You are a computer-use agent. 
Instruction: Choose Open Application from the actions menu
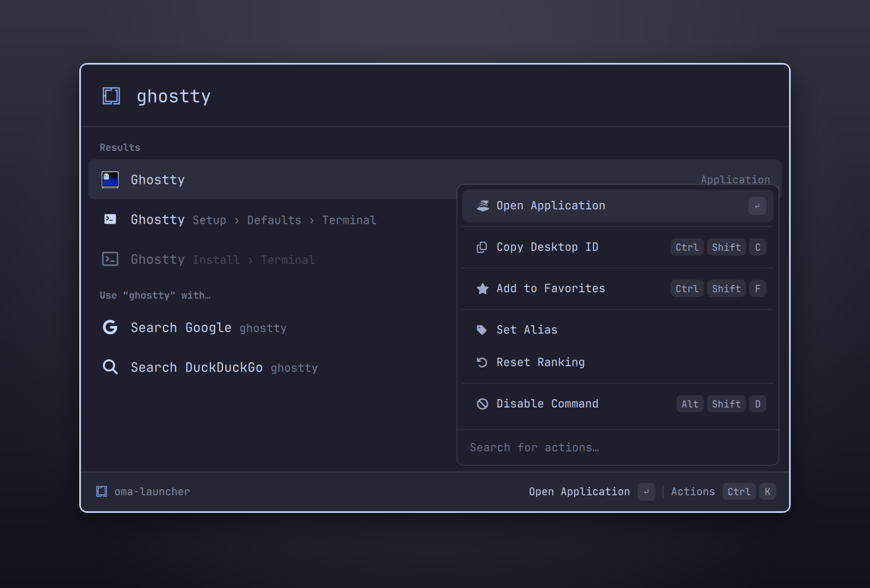click(x=617, y=206)
